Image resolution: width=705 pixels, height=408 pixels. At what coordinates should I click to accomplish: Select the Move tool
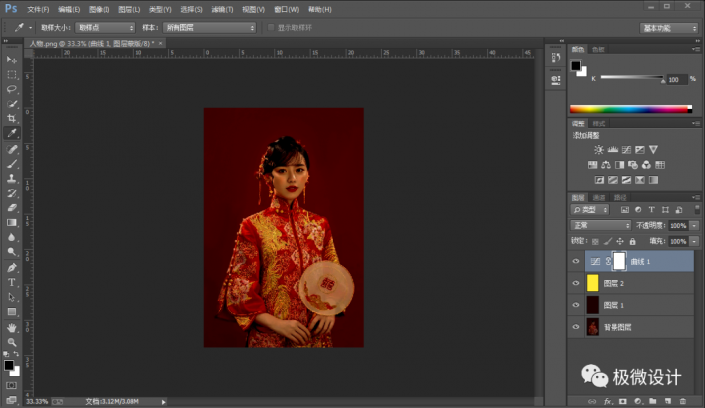tap(12, 60)
